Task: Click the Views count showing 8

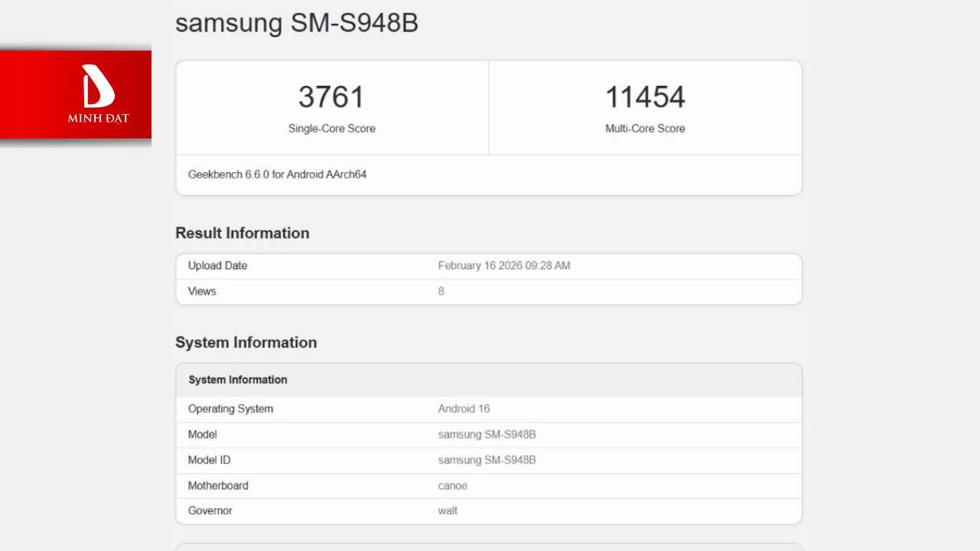Action: point(441,292)
